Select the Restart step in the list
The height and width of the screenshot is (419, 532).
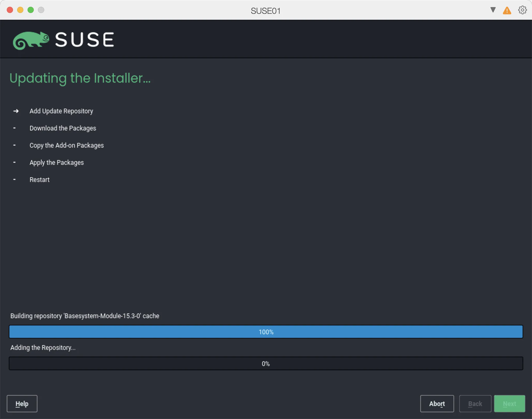(39, 179)
